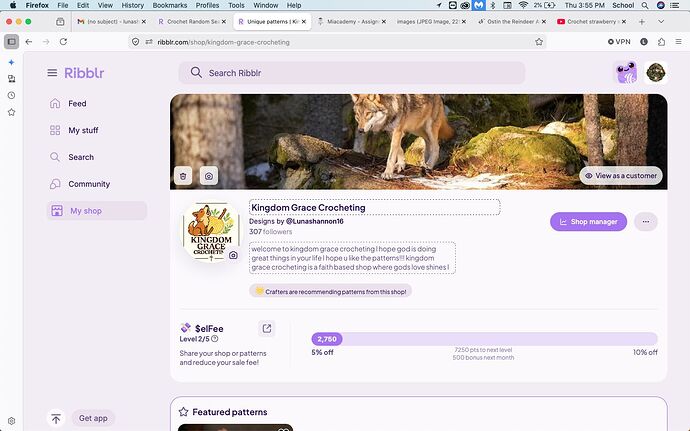List all tabs dropdown arrow
Screen dimensions: 690x431
point(661,22)
